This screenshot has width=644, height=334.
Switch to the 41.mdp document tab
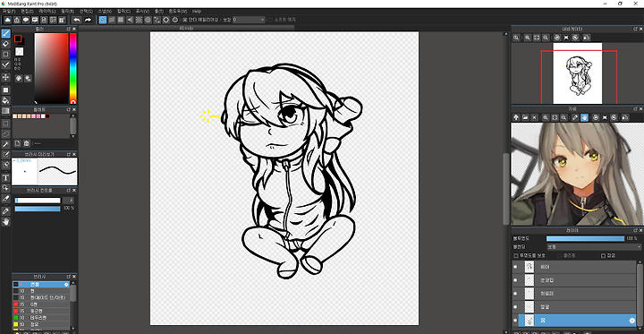coord(186,28)
